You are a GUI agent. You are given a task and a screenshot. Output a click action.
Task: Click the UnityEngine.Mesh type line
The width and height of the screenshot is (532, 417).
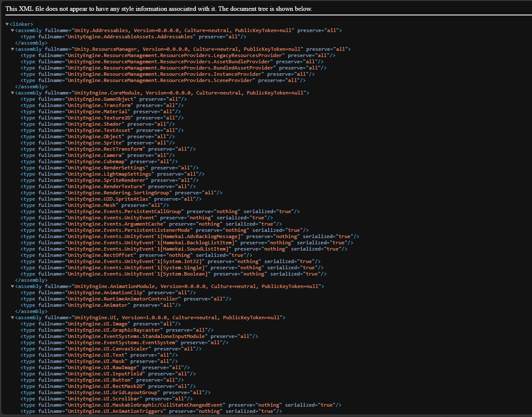pos(95,205)
